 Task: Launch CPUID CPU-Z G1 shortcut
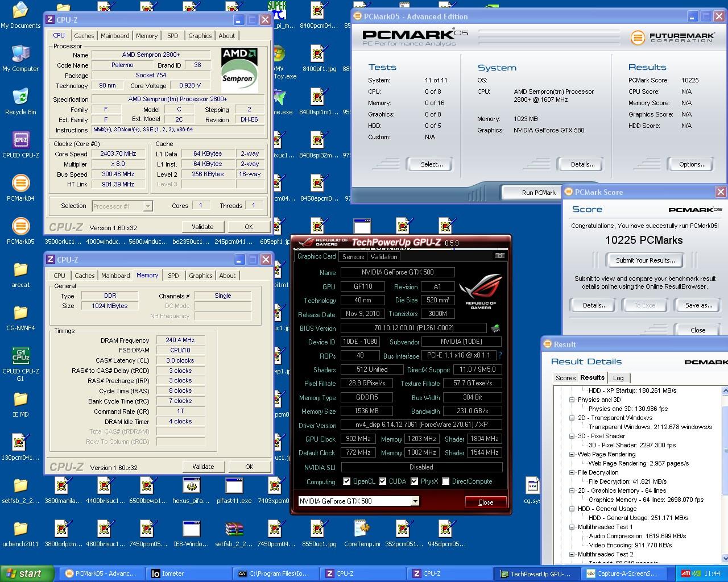pyautogui.click(x=20, y=364)
